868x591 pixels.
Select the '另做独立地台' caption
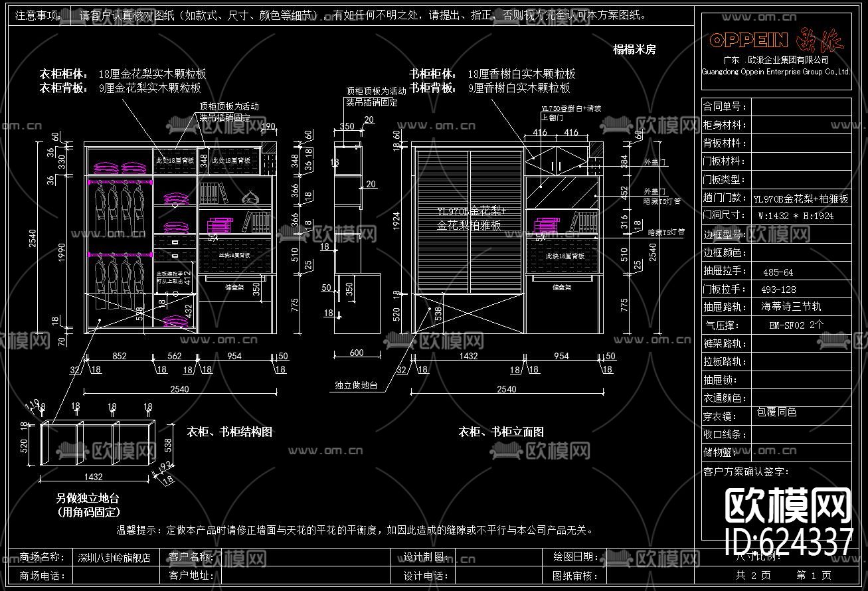click(x=87, y=498)
